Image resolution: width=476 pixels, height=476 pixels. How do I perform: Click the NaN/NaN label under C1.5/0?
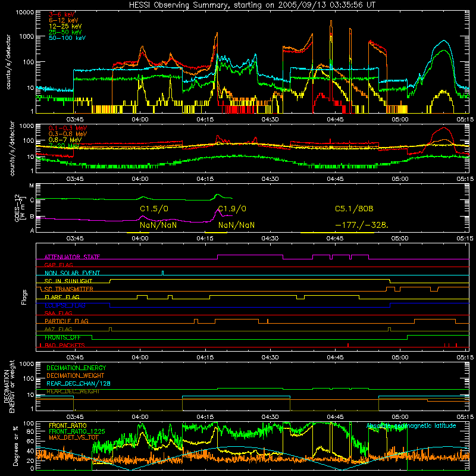tap(158, 226)
